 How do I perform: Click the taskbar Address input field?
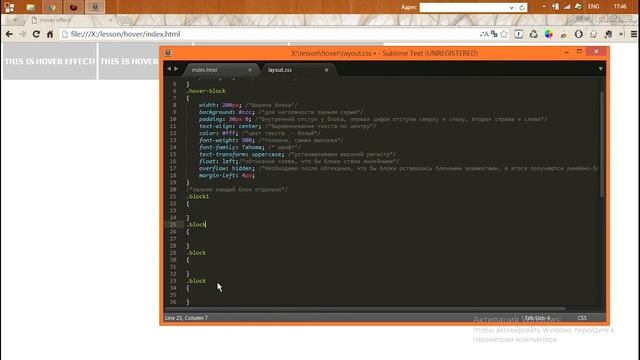464,7
